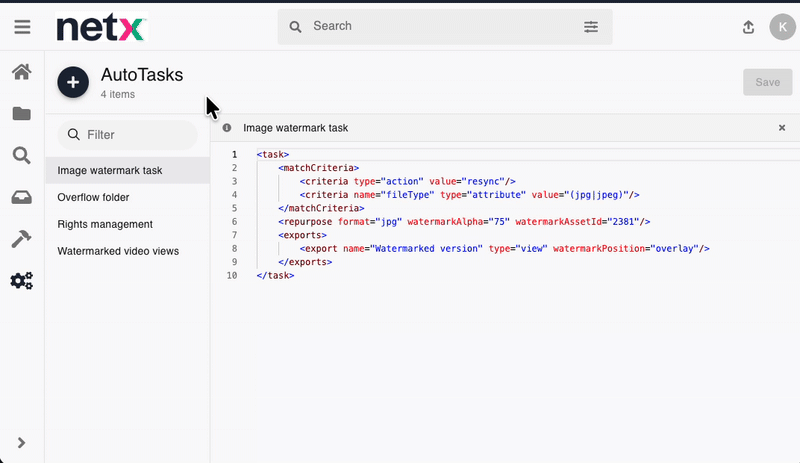Open the Tools hammer sidebar icon

tap(21, 239)
